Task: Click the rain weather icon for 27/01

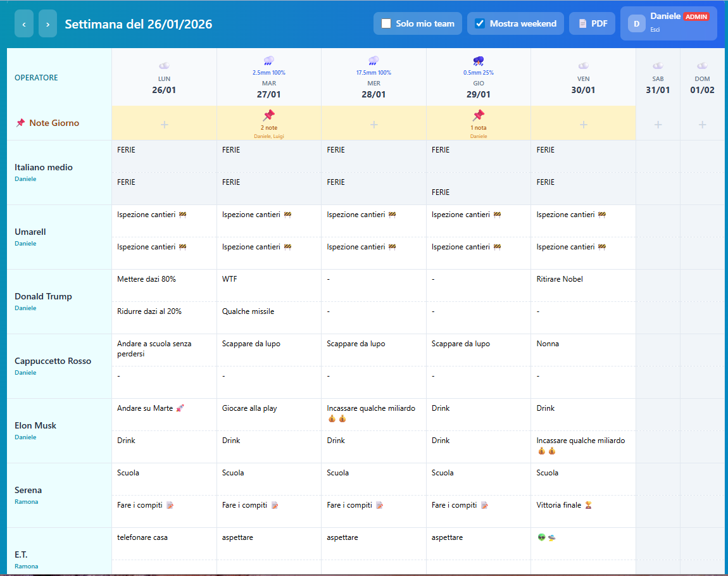Action: click(x=268, y=61)
